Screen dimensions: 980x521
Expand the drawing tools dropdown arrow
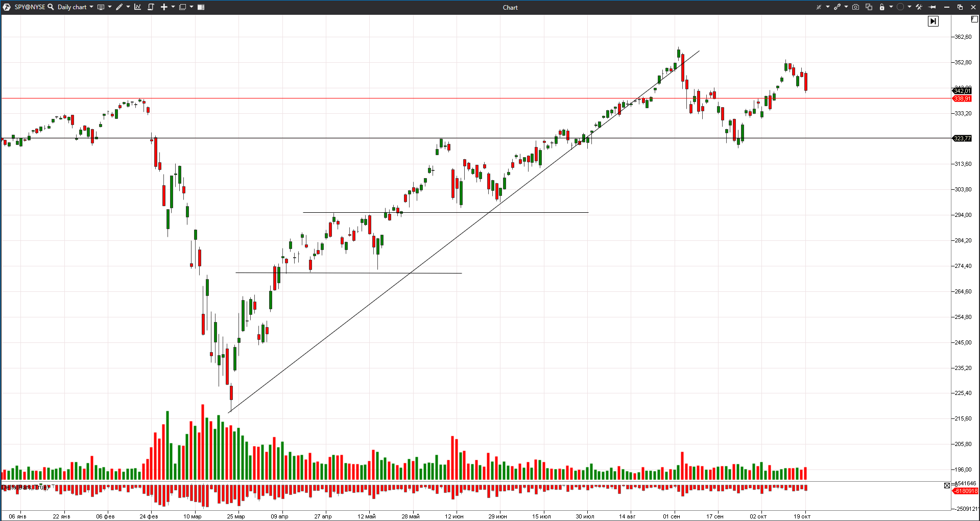[x=127, y=7]
